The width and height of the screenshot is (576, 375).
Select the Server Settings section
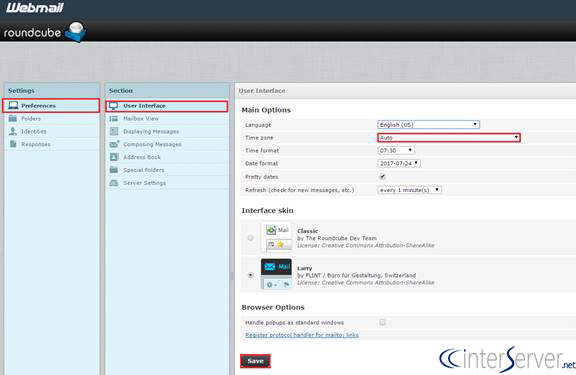[167, 183]
